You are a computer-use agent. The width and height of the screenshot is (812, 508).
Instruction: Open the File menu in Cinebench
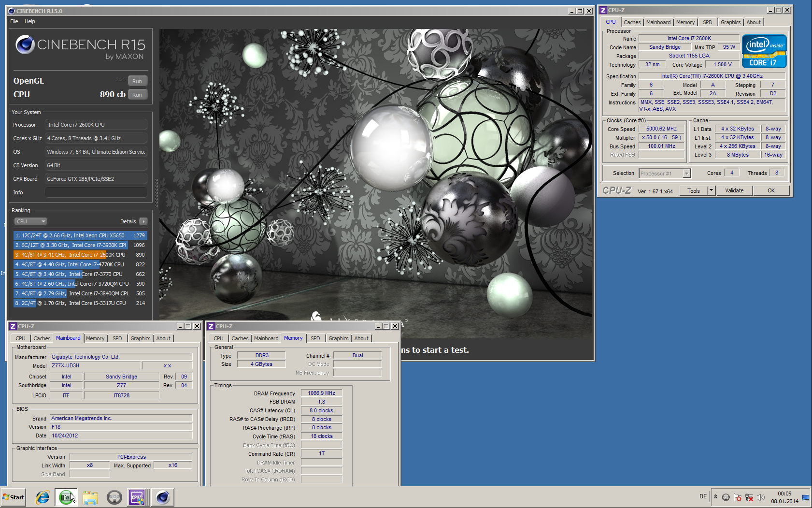point(14,21)
